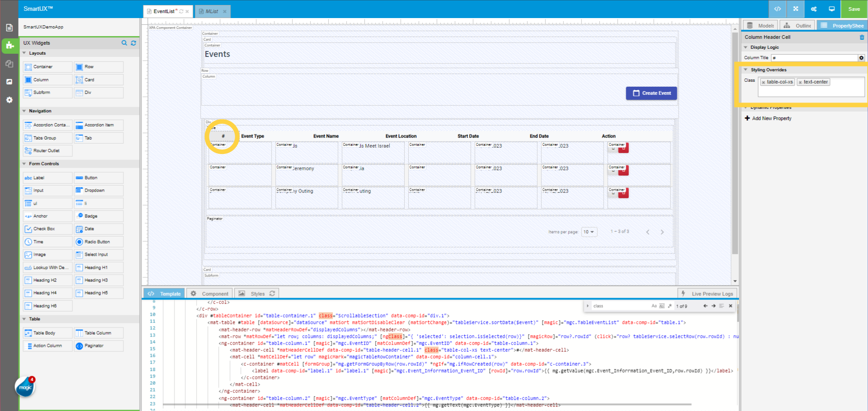The image size is (868, 411).
Task: Delete Column Header Cell using the trash icon
Action: pos(862,37)
